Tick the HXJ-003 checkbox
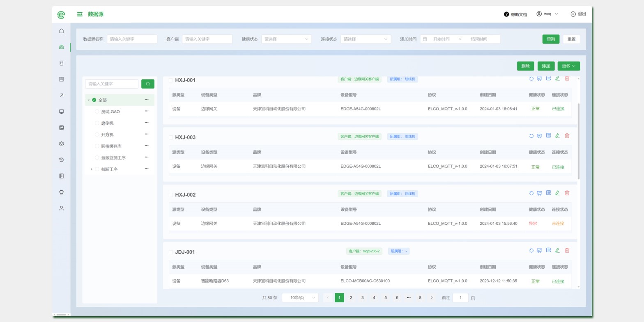The image size is (644, 322). [171, 137]
